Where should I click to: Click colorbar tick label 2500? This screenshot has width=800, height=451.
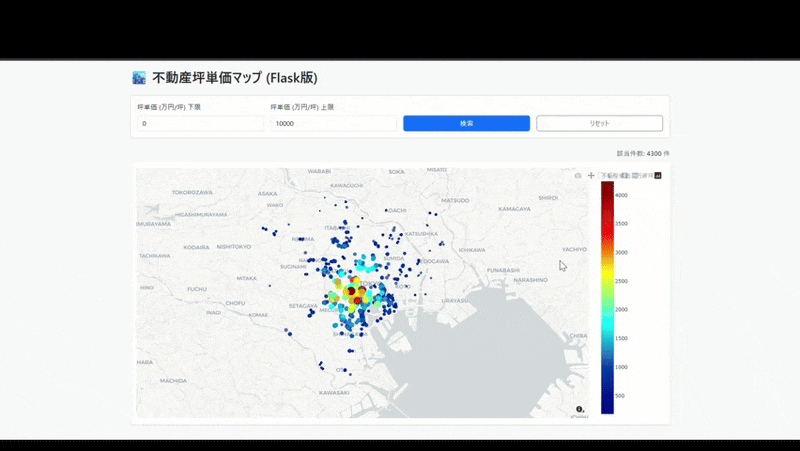coord(621,281)
